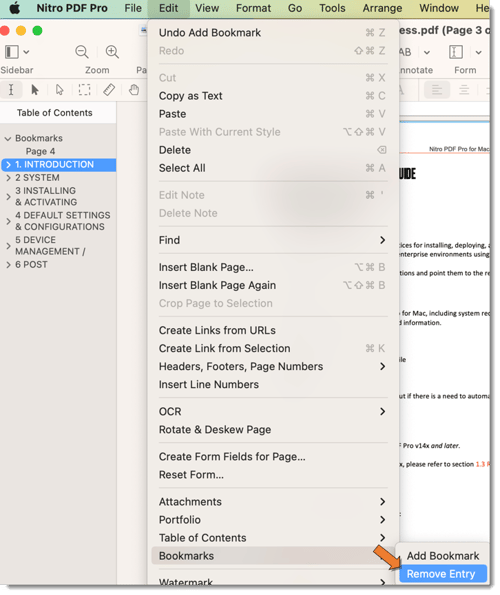Image resolution: width=500 pixels, height=595 pixels.
Task: Select the hand scroll tool
Action: 134,90
